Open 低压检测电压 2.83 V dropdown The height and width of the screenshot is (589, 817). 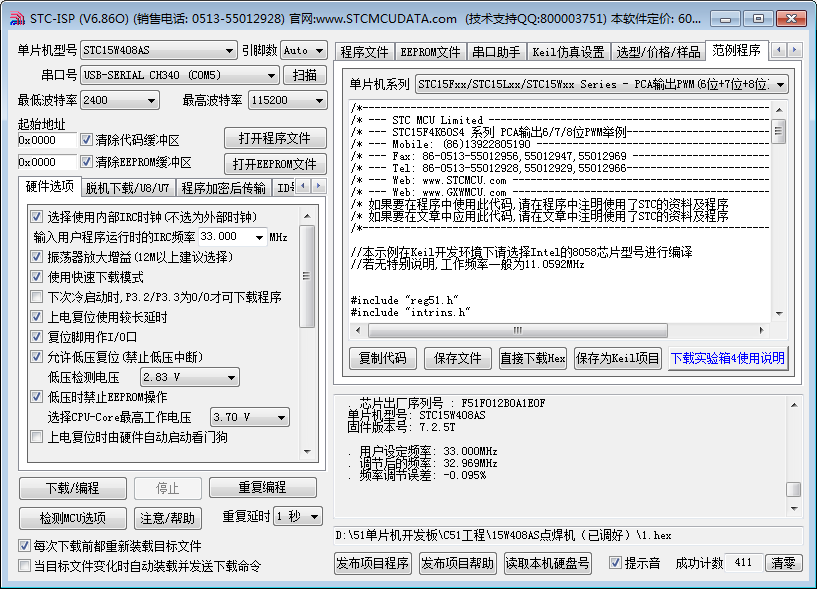tap(190, 377)
